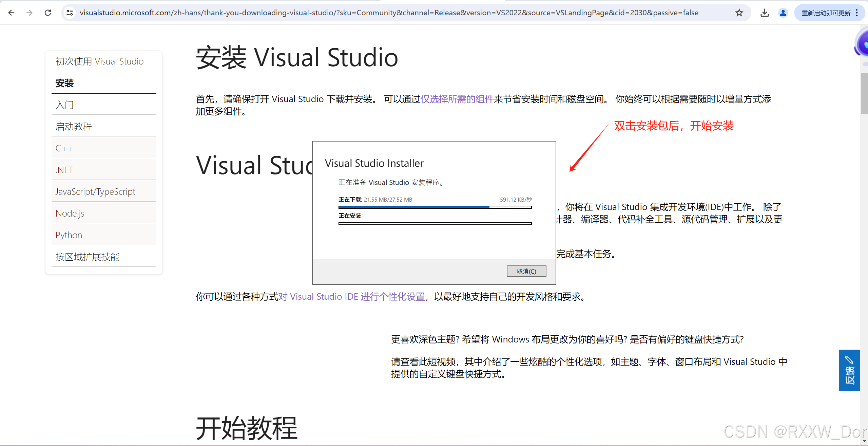Cancel installer with 取消(C) button
This screenshot has width=868, height=446.
point(526,271)
